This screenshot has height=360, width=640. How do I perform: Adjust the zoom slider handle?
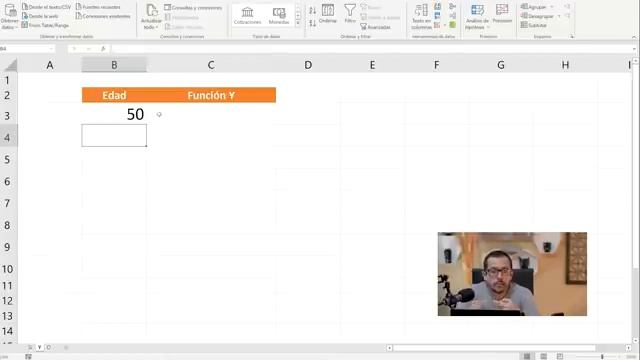pyautogui.click(x=602, y=357)
